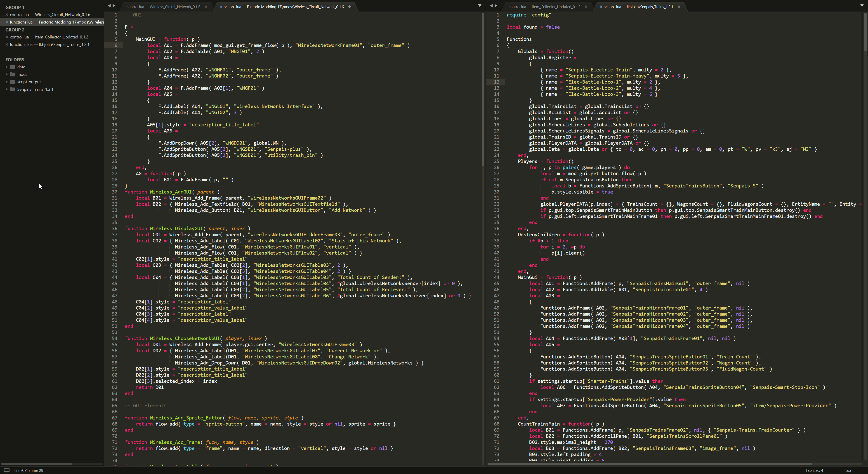Close functions.lua Senpais_Trains entry in sidebar

[x=7, y=45]
